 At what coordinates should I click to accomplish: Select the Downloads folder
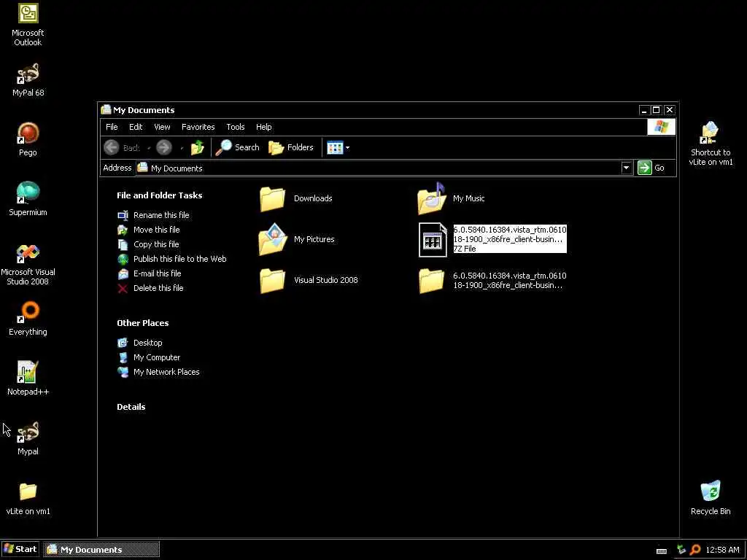(x=295, y=198)
